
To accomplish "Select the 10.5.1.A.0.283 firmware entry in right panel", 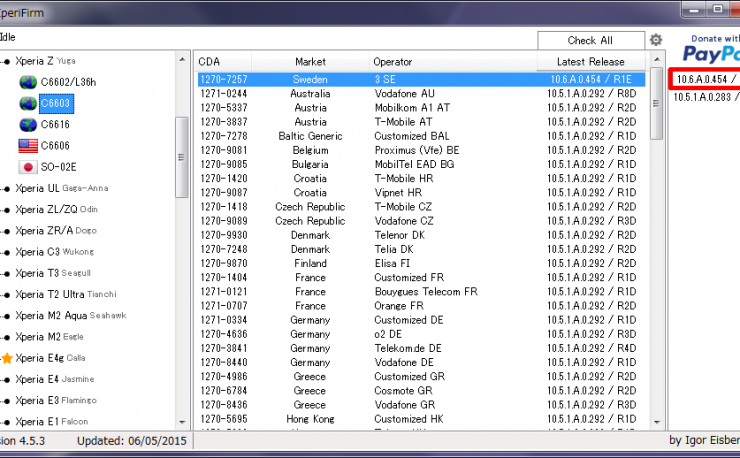I will (705, 97).
